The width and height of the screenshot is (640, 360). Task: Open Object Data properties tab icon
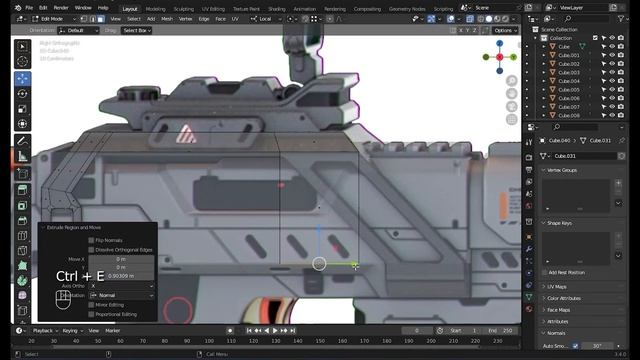point(529,297)
